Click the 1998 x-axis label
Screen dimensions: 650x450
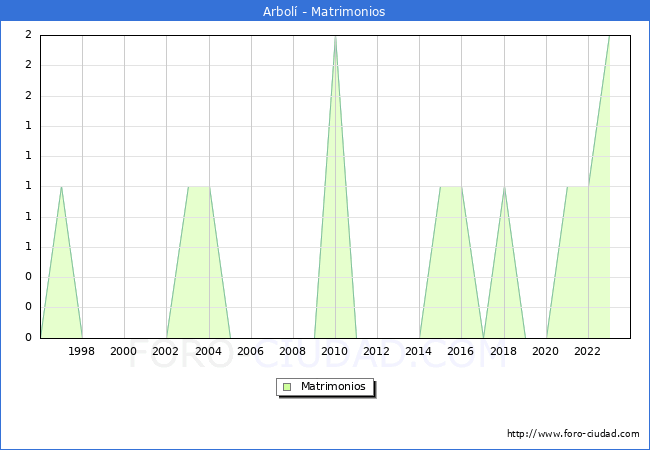click(82, 351)
